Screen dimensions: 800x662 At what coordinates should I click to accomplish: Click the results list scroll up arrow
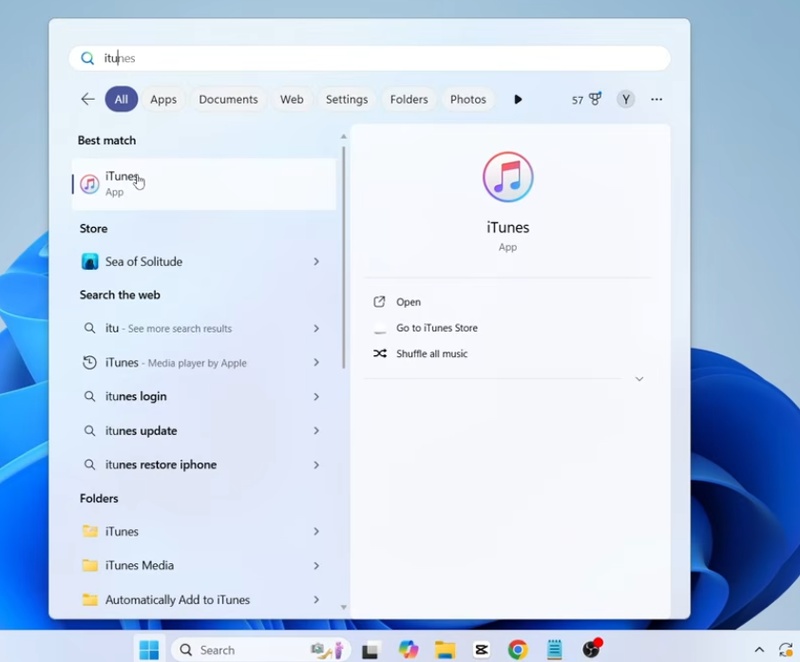pyautogui.click(x=343, y=137)
